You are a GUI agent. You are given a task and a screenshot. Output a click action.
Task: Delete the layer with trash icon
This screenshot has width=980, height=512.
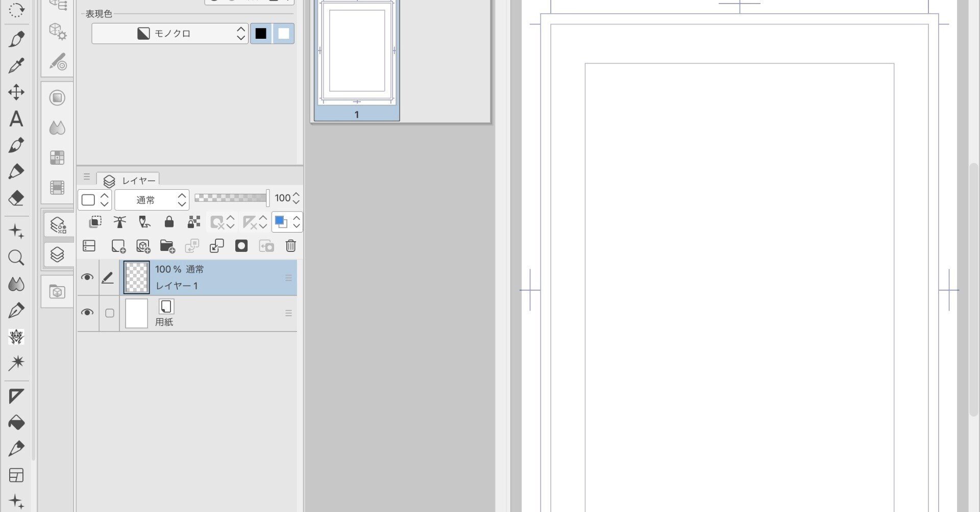(x=291, y=246)
